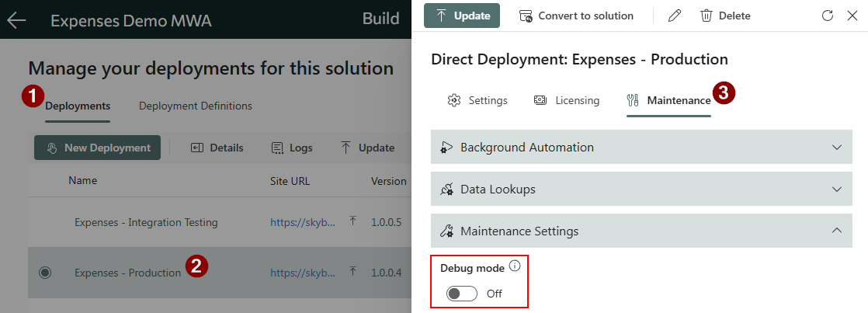Image resolution: width=868 pixels, height=313 pixels.
Task: Click the Site URL column header
Action: 290,181
